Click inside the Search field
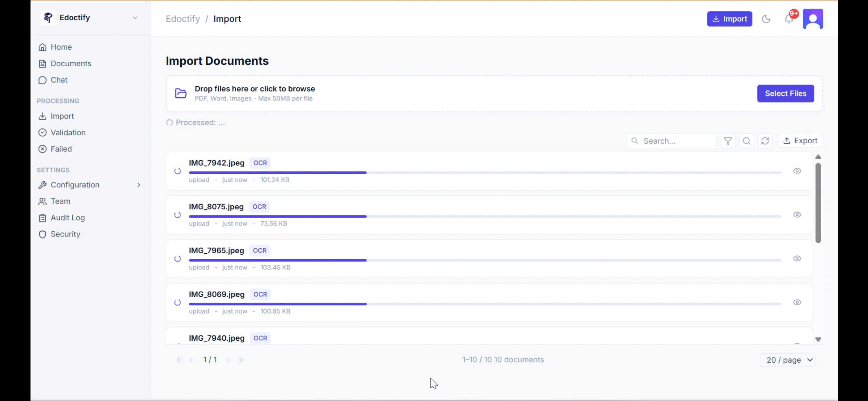 [x=670, y=141]
